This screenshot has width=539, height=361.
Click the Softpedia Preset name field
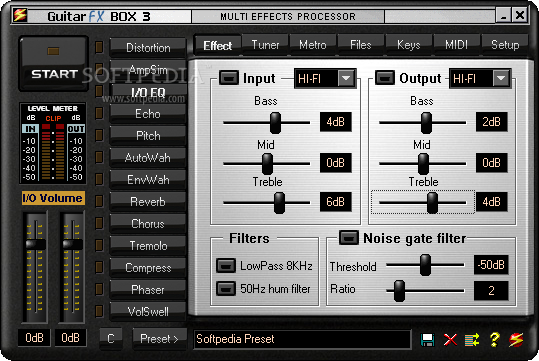click(302, 339)
